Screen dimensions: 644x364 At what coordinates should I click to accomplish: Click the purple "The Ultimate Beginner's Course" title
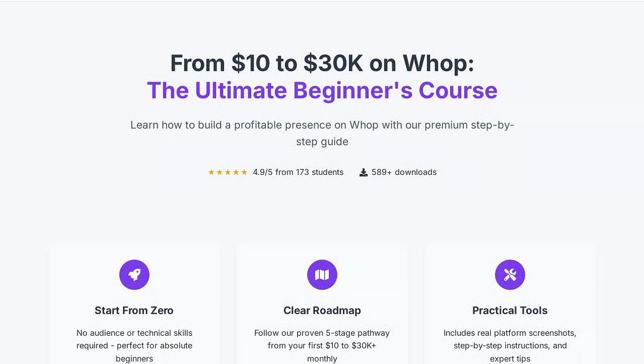click(x=322, y=90)
